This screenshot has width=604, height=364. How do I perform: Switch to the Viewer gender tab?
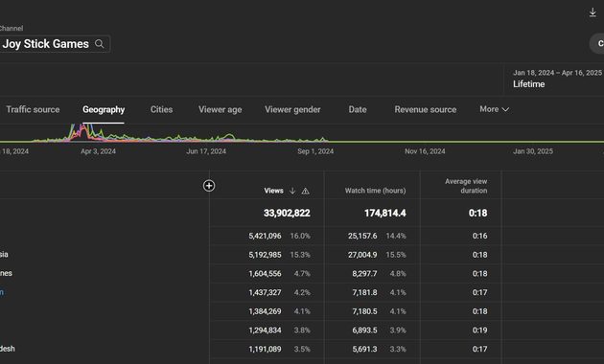point(292,109)
